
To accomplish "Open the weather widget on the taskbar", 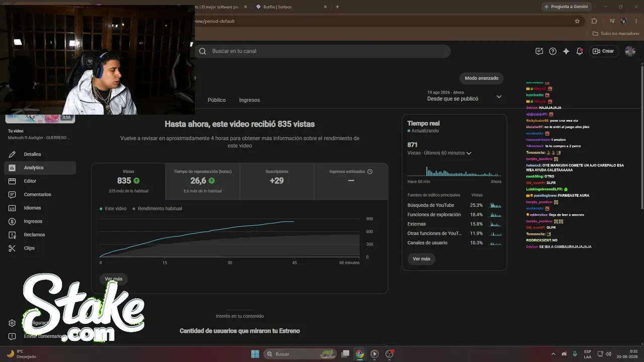I will 21,354.
